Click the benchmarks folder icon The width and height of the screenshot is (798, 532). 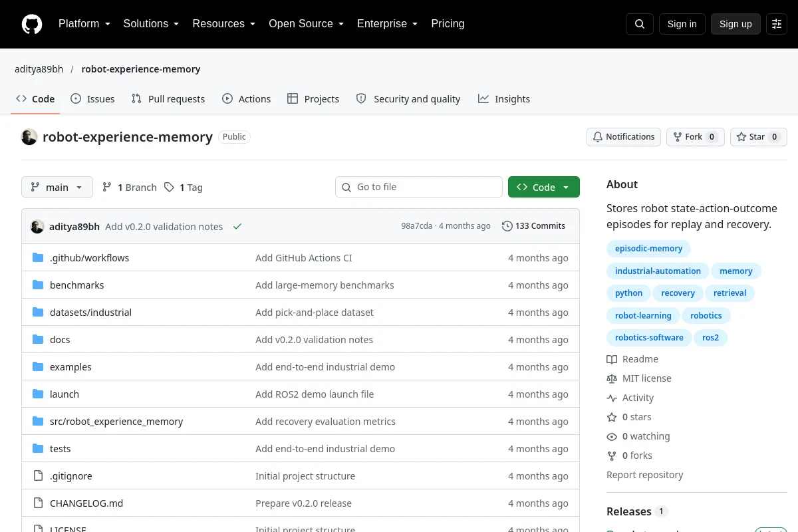pos(38,285)
